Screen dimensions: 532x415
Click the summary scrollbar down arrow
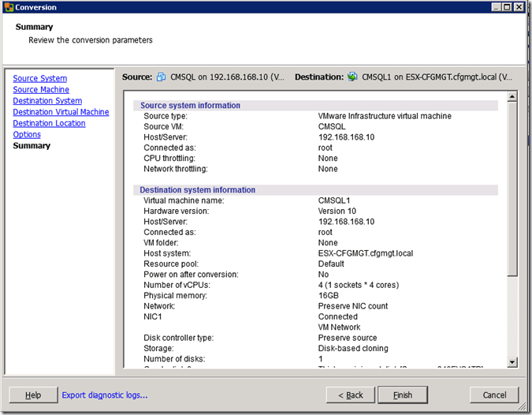click(512, 361)
